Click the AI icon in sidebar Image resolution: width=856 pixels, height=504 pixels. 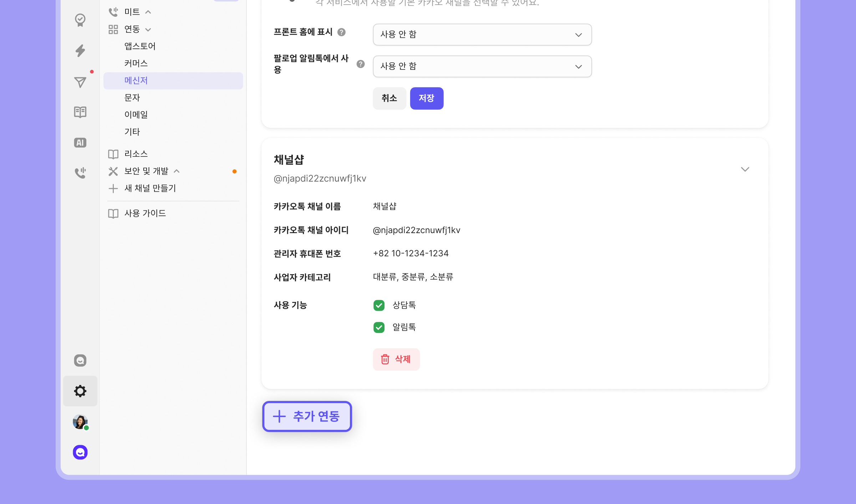(x=80, y=143)
